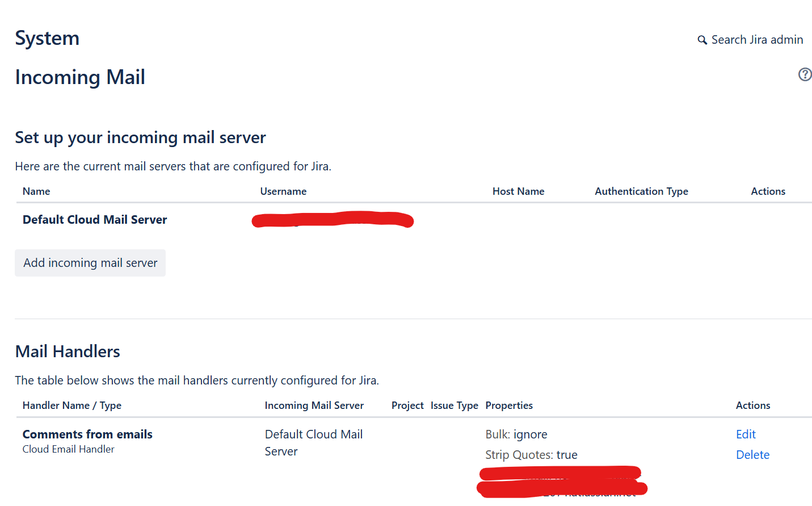Click Bulk: ignore property text

pos(516,434)
